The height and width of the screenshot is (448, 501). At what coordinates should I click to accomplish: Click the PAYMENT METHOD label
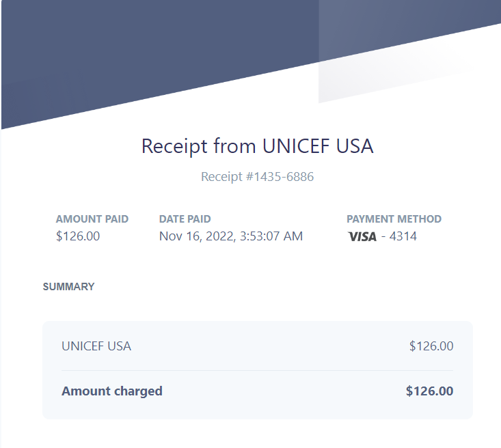point(394,219)
